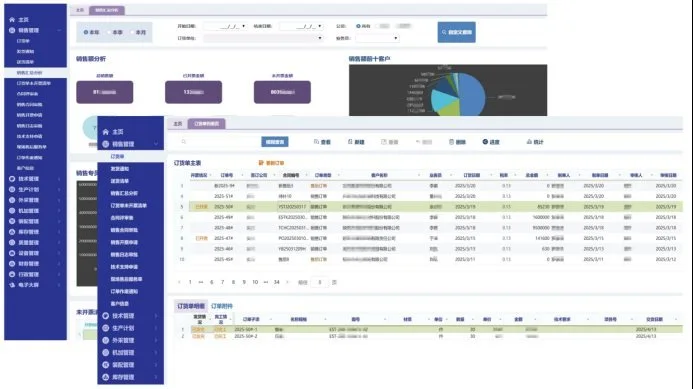The image size is (693, 389).
Task: Click the 机加管理 icon in the front window sidebar
Action: pyautogui.click(x=106, y=353)
